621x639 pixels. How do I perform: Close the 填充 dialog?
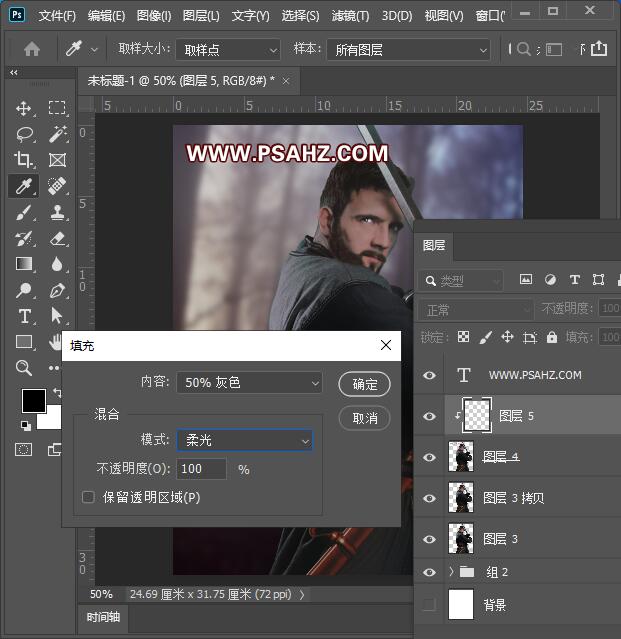point(386,345)
